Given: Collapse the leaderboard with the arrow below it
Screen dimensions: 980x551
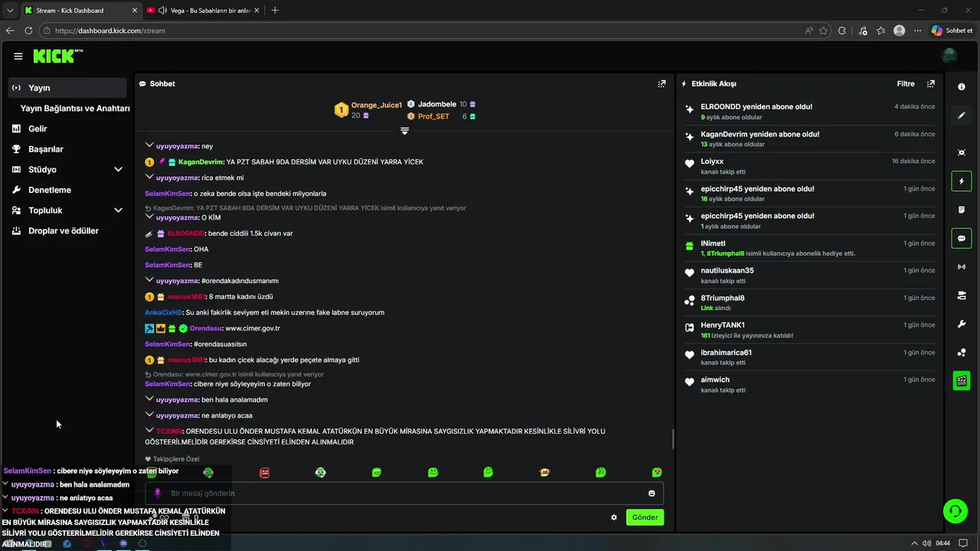Looking at the screenshot, I should 404,131.
